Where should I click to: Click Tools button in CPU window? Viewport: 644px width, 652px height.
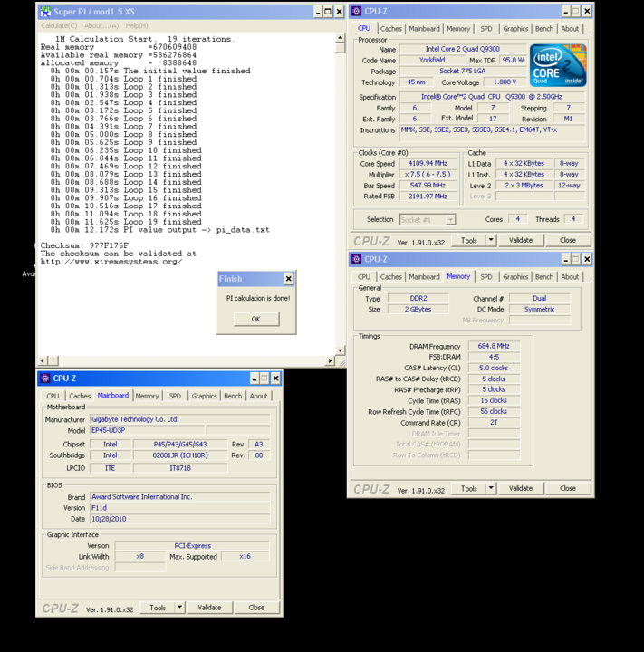[x=469, y=240]
